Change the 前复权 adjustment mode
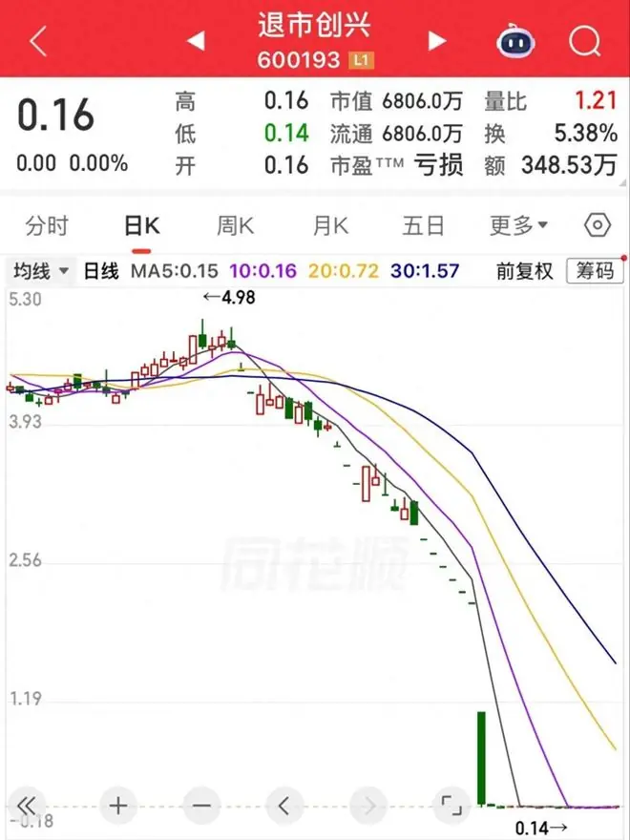 (x=524, y=271)
